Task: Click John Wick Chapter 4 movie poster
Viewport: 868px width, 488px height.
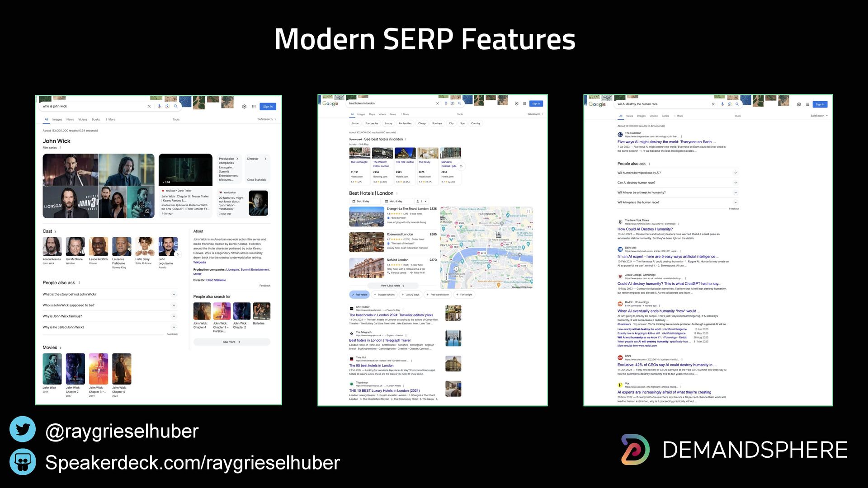Action: (122, 369)
